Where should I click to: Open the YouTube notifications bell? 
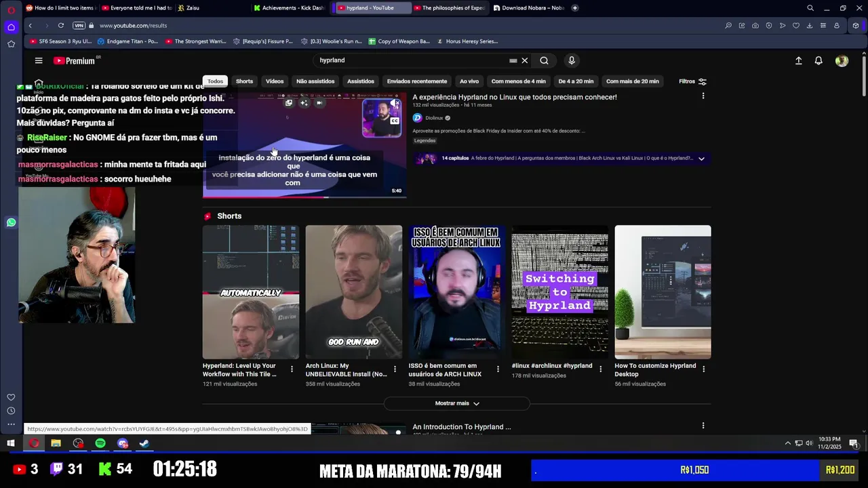pos(818,60)
